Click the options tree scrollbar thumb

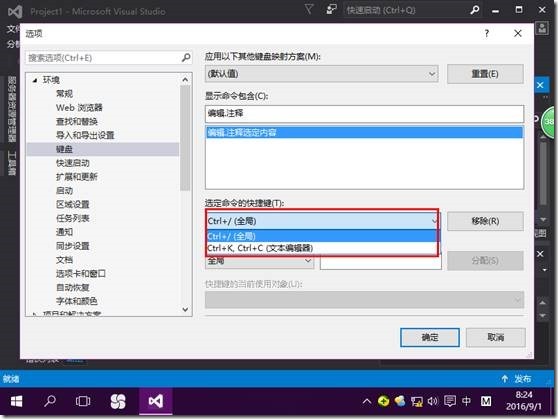[185, 139]
